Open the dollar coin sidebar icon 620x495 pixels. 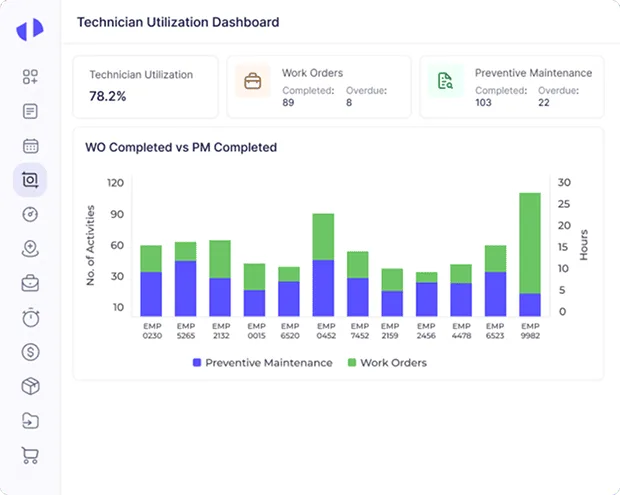click(30, 352)
